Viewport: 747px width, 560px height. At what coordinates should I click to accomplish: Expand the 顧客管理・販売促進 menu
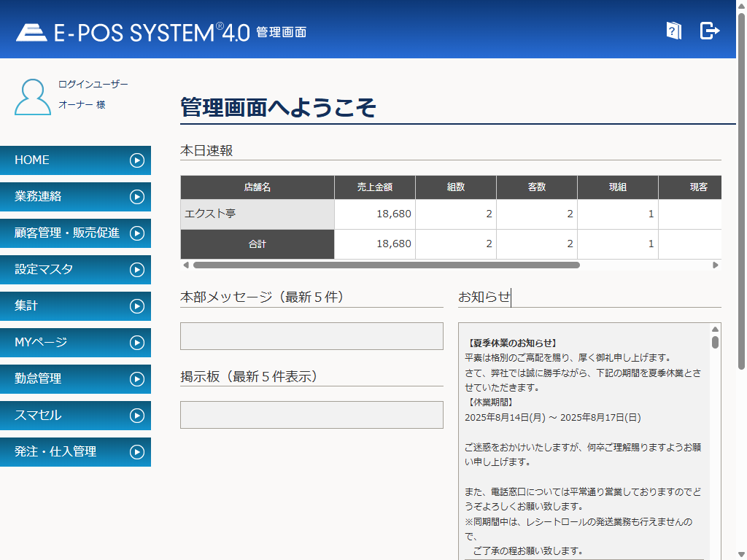click(x=67, y=233)
